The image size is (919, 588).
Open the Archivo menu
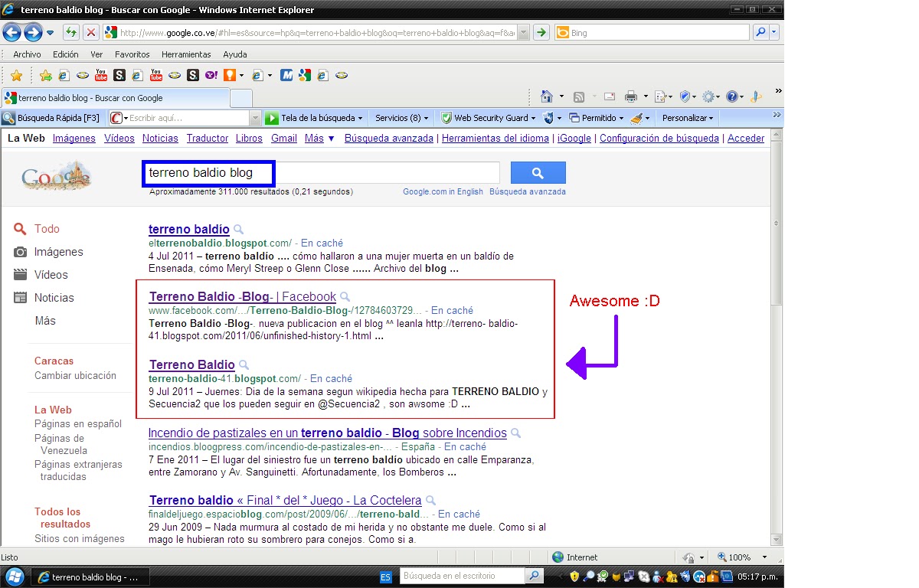27,54
